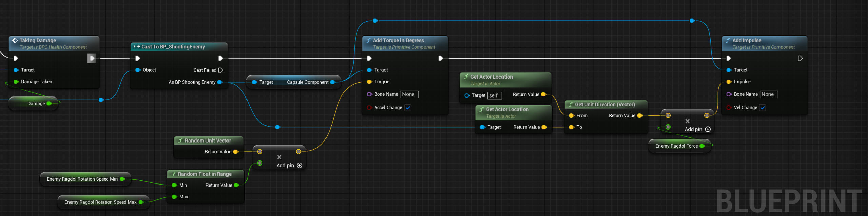Image resolution: width=868 pixels, height=216 pixels.
Task: Click the Bone Name field on Add Impulse
Action: click(x=768, y=95)
